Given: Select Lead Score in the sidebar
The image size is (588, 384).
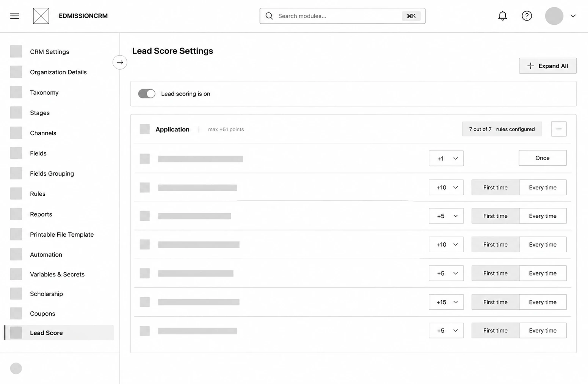Looking at the screenshot, I should [x=59, y=333].
